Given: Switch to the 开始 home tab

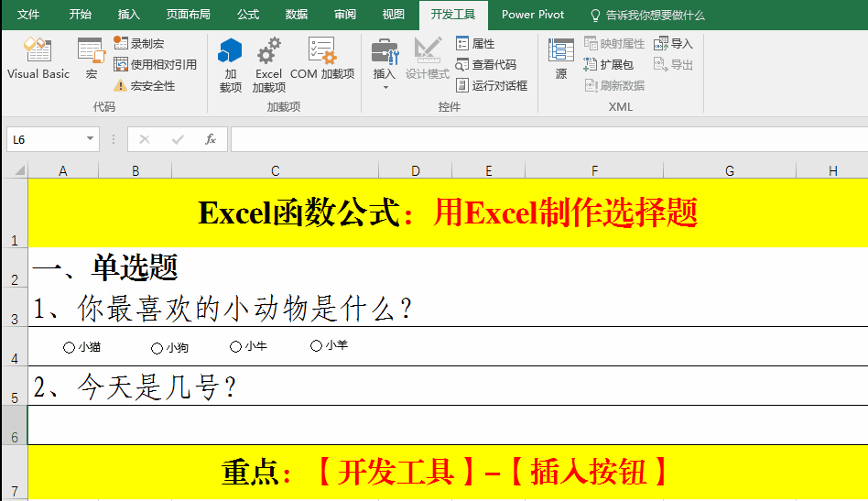Looking at the screenshot, I should [x=80, y=15].
